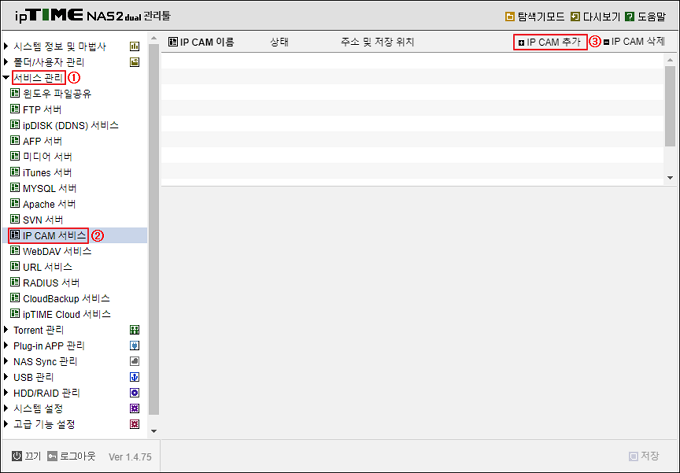Expand the 폴더/사용자 관리 arrow
The height and width of the screenshot is (473, 680).
(6, 62)
